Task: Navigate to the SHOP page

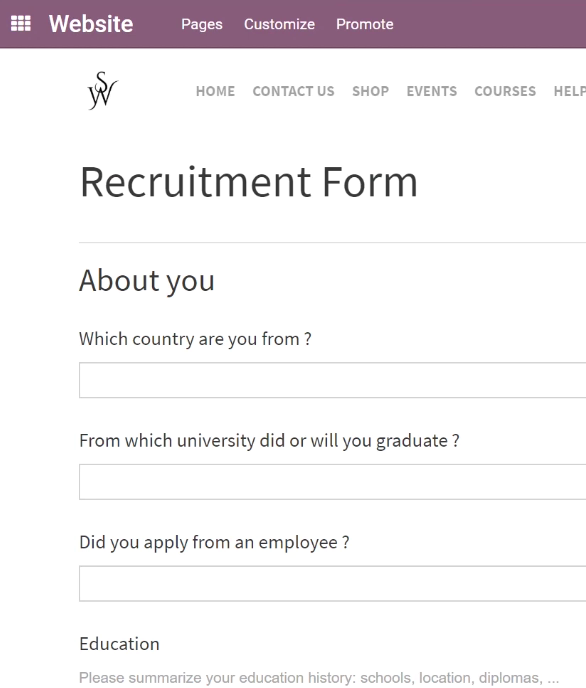Action: pyautogui.click(x=371, y=91)
